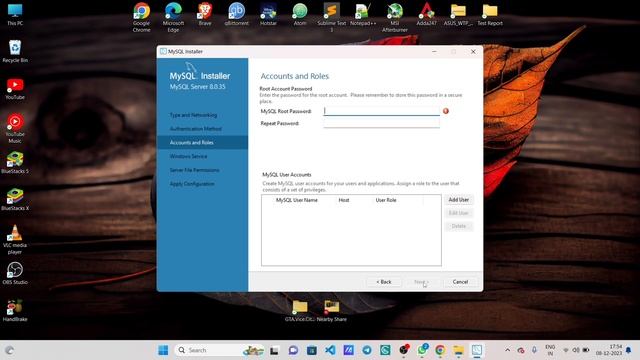
Task: Launch Atom editor desktop icon
Action: point(300,14)
